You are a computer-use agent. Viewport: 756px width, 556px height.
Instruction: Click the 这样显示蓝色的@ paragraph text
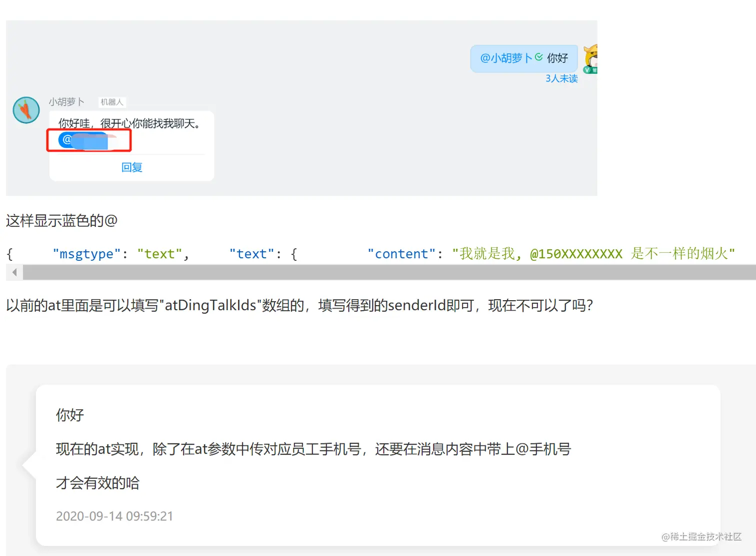click(x=62, y=220)
